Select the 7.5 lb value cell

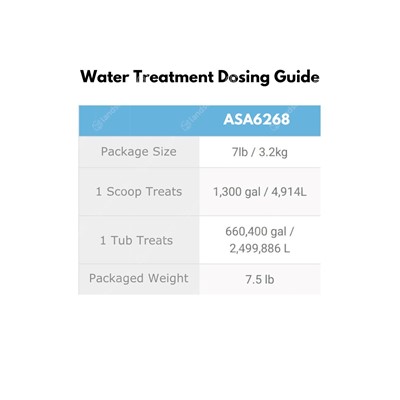[x=260, y=279]
